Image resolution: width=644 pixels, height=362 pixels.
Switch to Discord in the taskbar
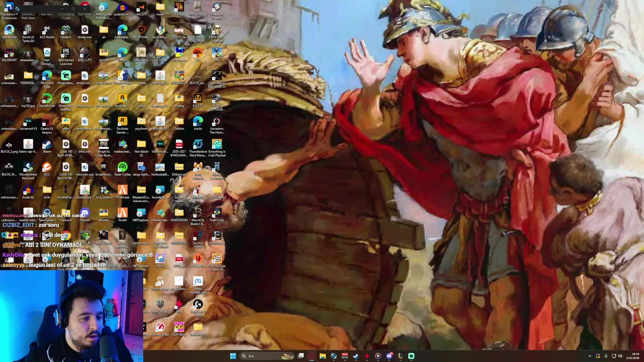tap(389, 356)
